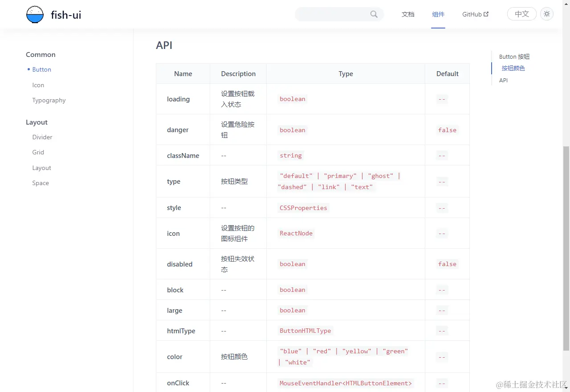
Task: Click the "default" | "primary" type value
Action: pos(339,182)
